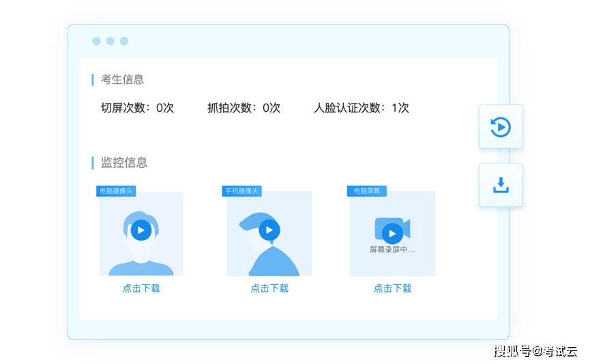The image size is (590, 364).
Task: Click the replay playback icon button
Action: 501,127
